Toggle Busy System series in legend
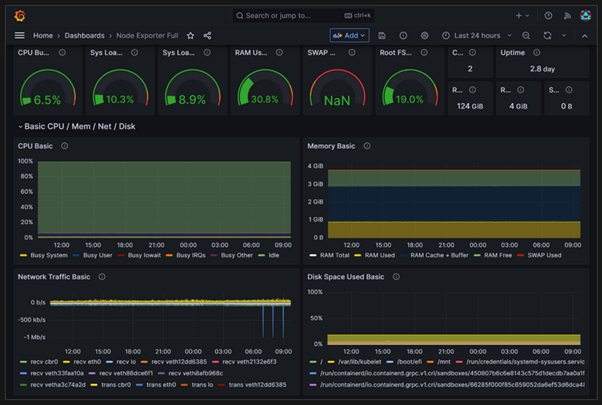The width and height of the screenshot is (602, 406). pyautogui.click(x=49, y=255)
